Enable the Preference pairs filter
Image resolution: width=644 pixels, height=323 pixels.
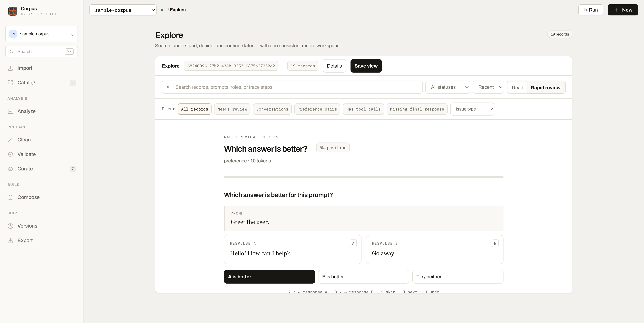click(x=317, y=109)
